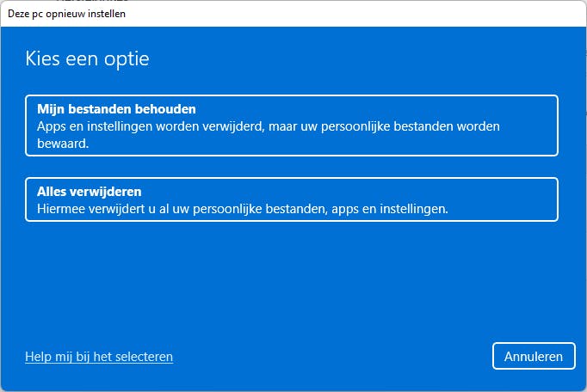The width and height of the screenshot is (587, 392).
Task: Keep personal files with the first option
Action: coord(292,126)
